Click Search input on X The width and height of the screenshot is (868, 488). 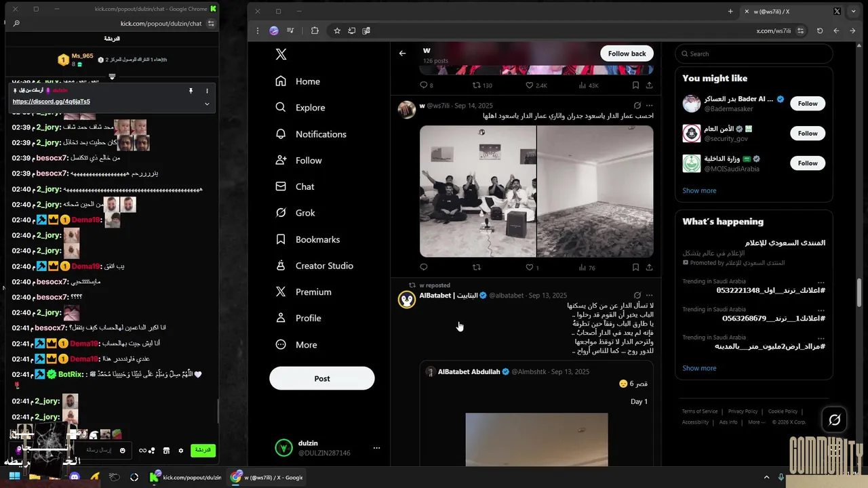(754, 54)
